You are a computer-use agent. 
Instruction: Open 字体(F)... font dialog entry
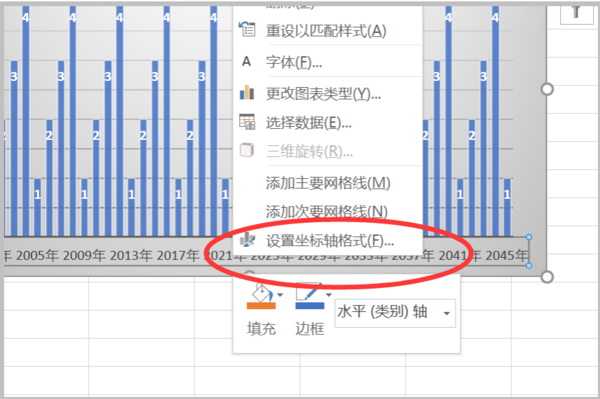[328, 62]
